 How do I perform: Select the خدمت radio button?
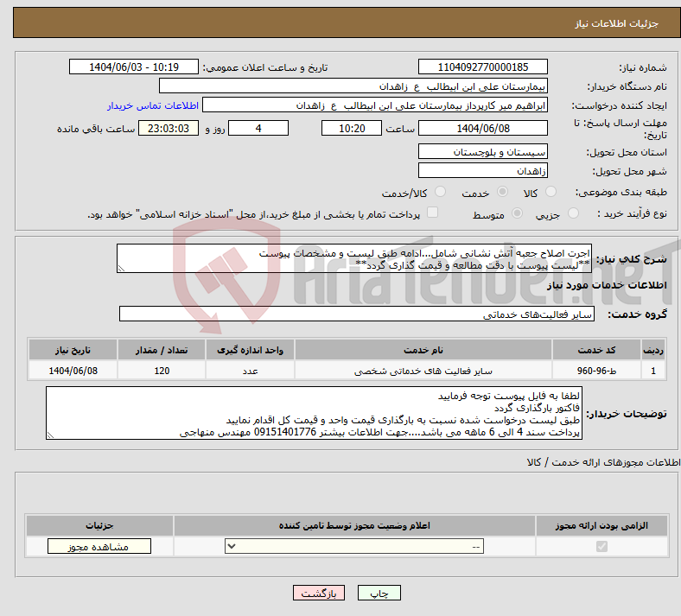pyautogui.click(x=502, y=192)
